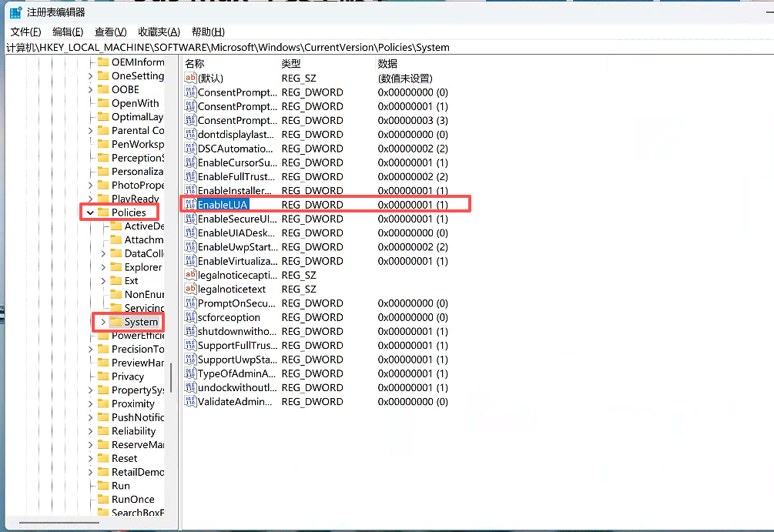
Task: Expand the System key chevron
Action: point(103,322)
